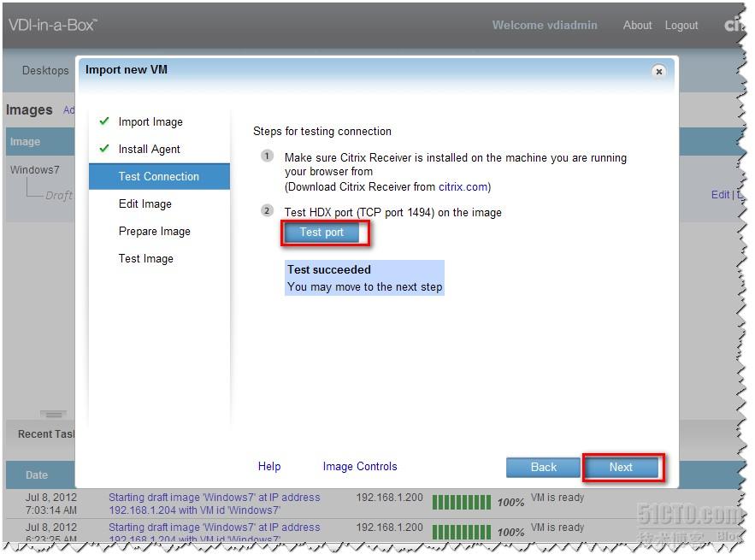Select the Install Agent step
The height and width of the screenshot is (560, 755).
pos(149,150)
